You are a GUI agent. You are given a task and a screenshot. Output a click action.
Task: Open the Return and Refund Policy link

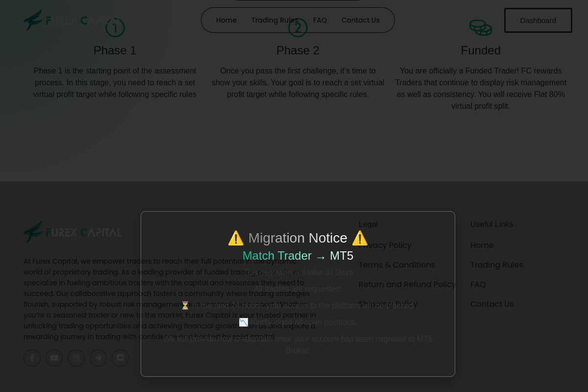pyautogui.click(x=407, y=285)
